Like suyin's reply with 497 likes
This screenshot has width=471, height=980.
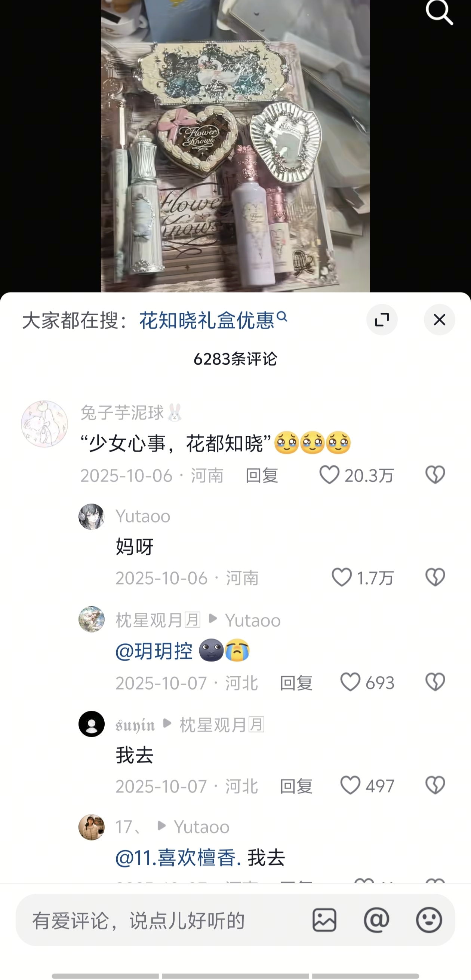pos(350,785)
